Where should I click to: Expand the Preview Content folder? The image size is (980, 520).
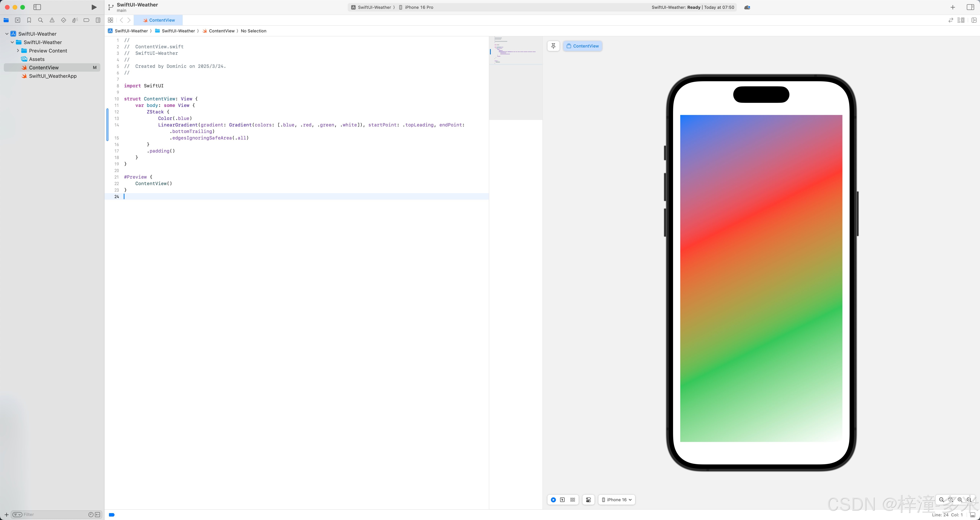18,51
